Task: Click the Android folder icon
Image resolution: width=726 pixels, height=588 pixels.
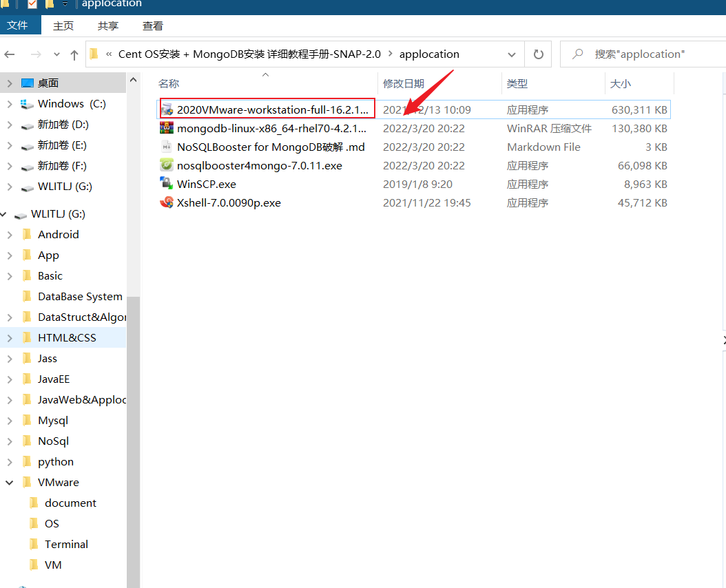Action: [28, 234]
